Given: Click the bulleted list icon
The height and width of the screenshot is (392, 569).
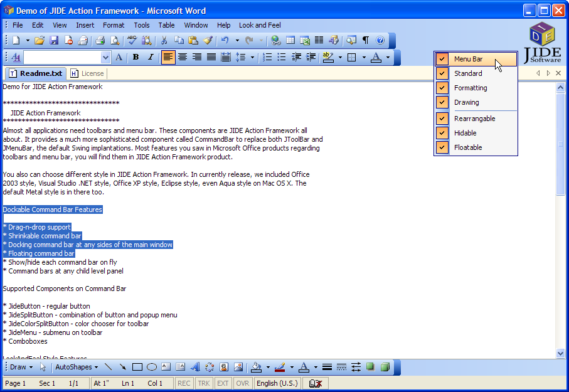Looking at the screenshot, I should coord(282,57).
